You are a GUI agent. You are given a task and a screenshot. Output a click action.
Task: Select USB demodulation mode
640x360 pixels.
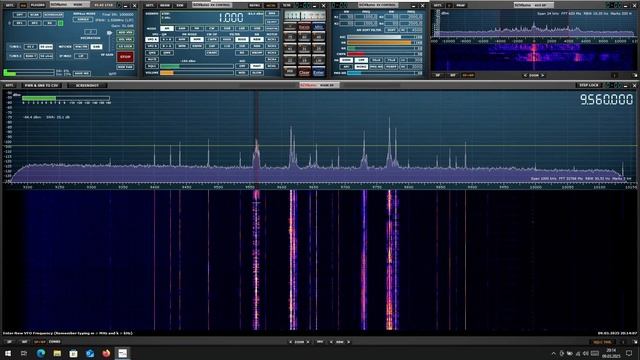point(256,29)
